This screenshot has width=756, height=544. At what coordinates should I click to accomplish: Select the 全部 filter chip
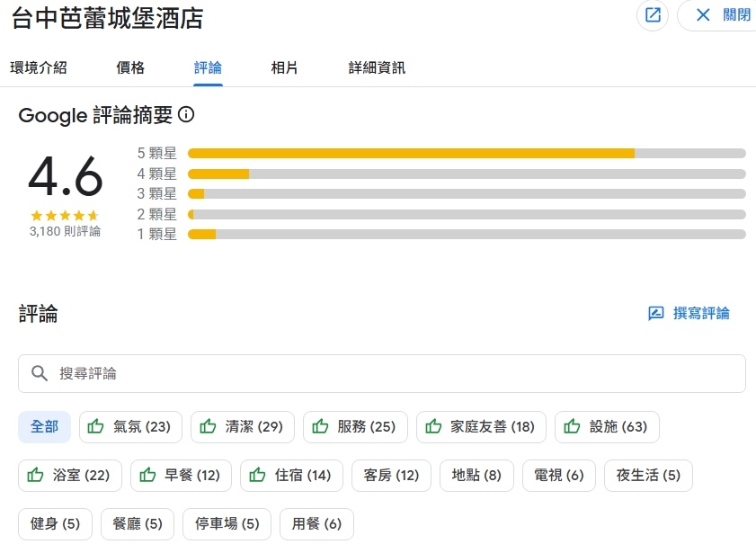44,427
